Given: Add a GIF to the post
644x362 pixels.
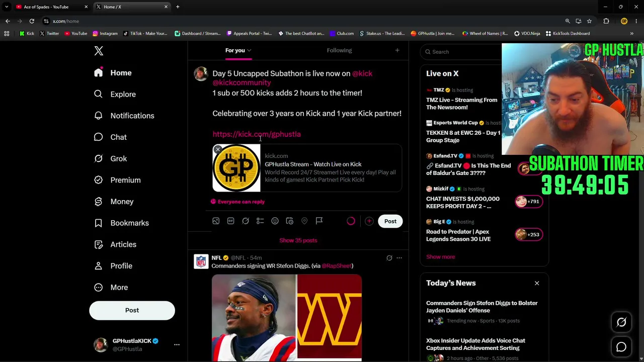Looking at the screenshot, I should point(230,221).
